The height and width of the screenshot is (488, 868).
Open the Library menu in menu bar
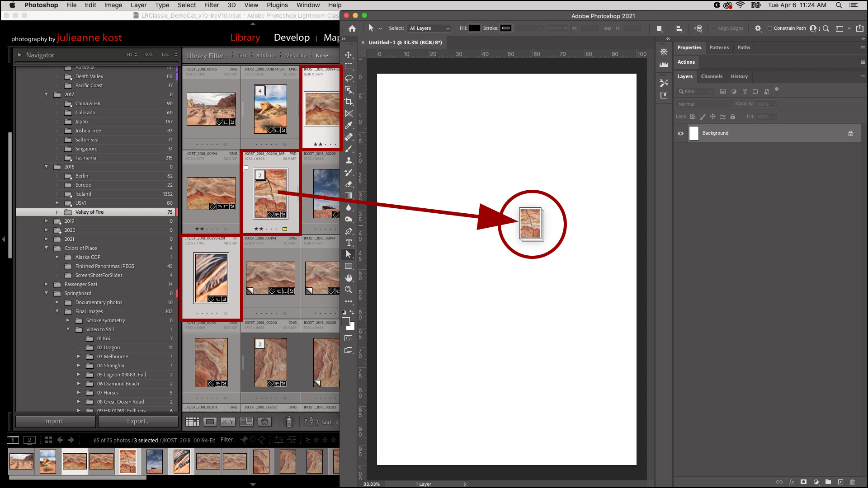[x=245, y=38]
